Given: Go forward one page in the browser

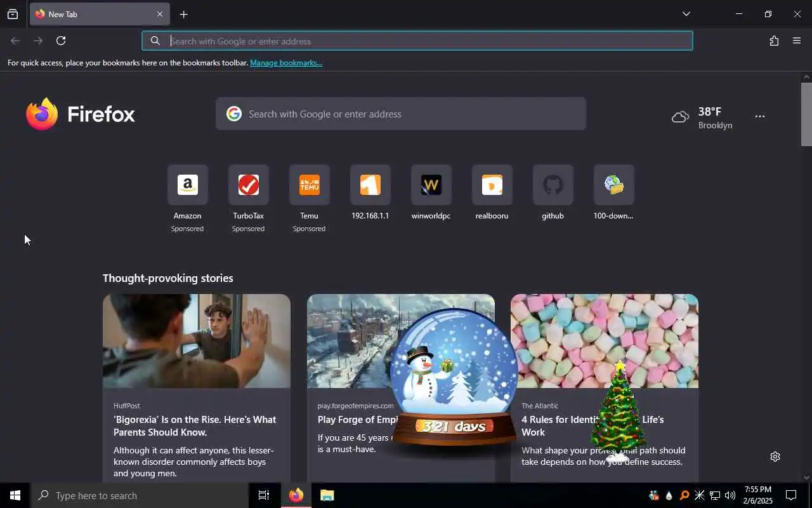Looking at the screenshot, I should click(38, 41).
